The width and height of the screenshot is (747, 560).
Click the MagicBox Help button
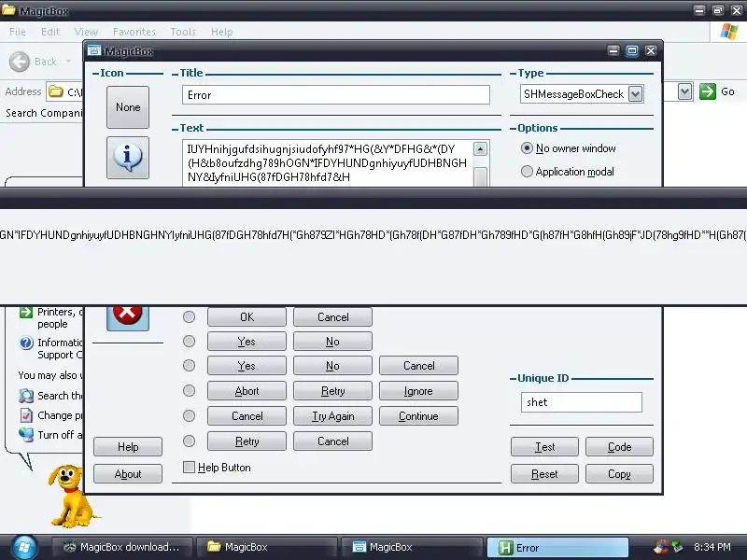128,447
